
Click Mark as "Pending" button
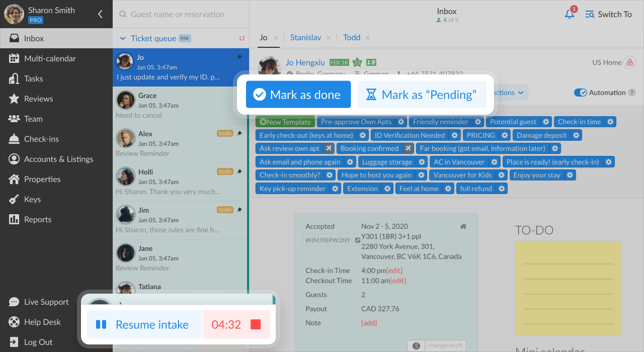click(x=422, y=95)
